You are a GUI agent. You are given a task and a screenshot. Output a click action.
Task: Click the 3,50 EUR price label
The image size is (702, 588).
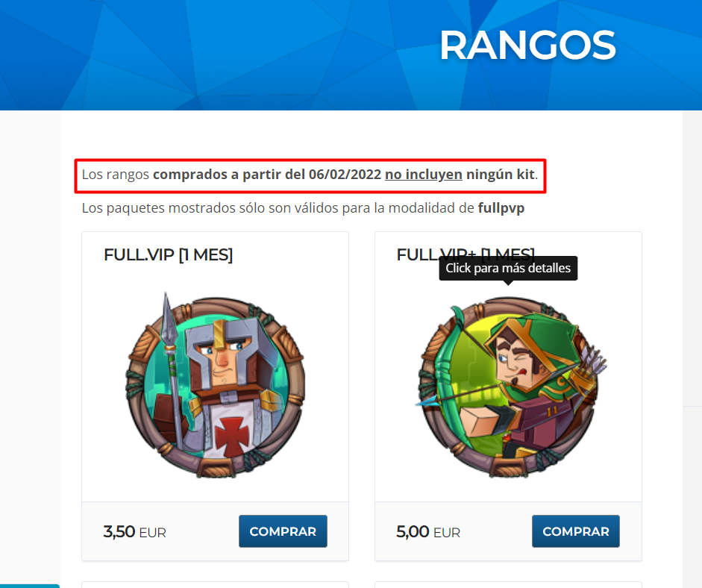135,531
